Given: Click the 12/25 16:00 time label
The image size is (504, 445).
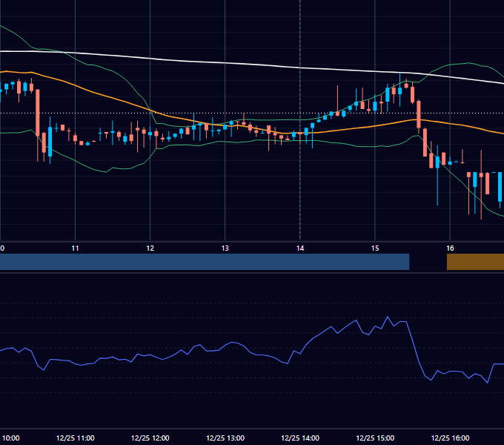Looking at the screenshot, I should [450, 438].
